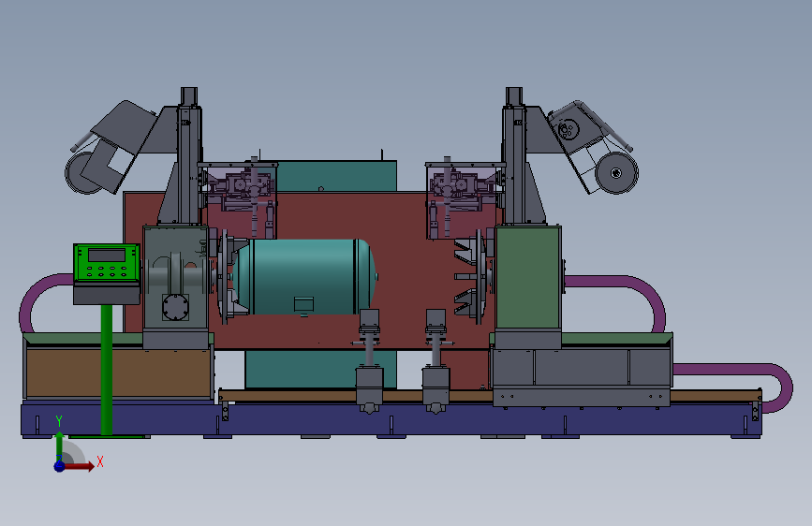The height and width of the screenshot is (526, 812).
Task: Select the right chuck with clamping jaws
Action: pyautogui.click(x=471, y=277)
